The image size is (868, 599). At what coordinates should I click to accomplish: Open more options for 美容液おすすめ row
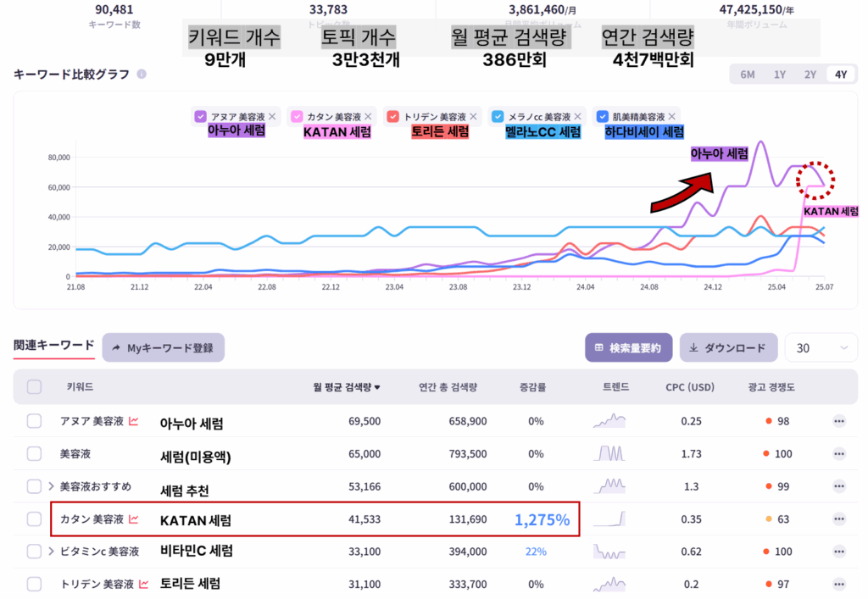tap(839, 486)
